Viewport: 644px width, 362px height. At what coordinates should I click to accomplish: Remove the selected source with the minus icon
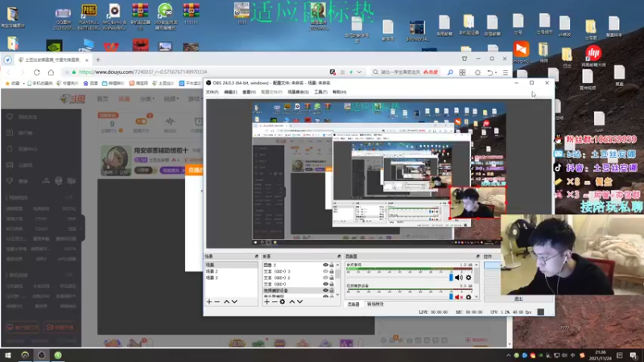(275, 302)
